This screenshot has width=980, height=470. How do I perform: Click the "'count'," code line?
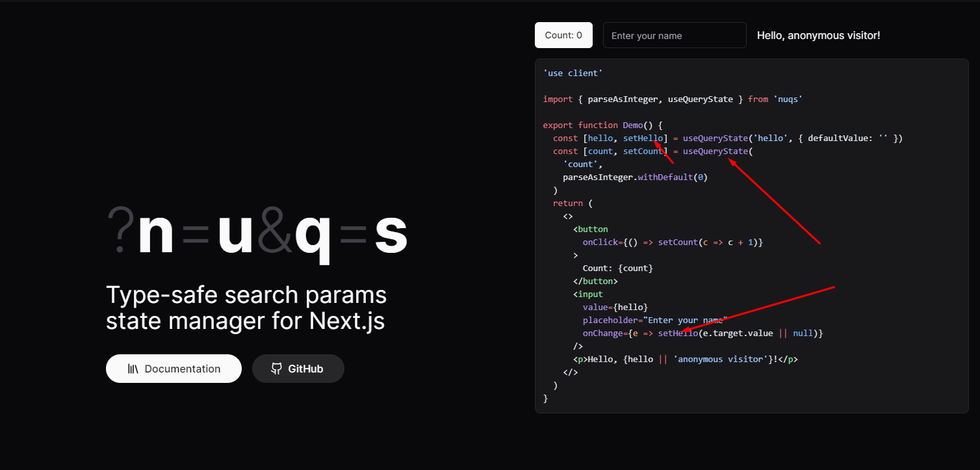coord(583,164)
